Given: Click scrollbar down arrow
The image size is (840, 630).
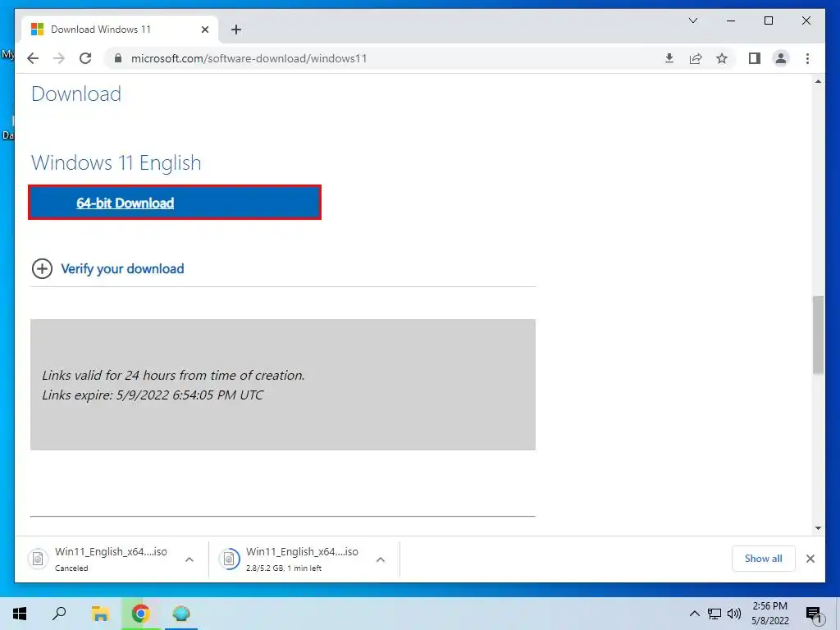Looking at the screenshot, I should tap(818, 527).
